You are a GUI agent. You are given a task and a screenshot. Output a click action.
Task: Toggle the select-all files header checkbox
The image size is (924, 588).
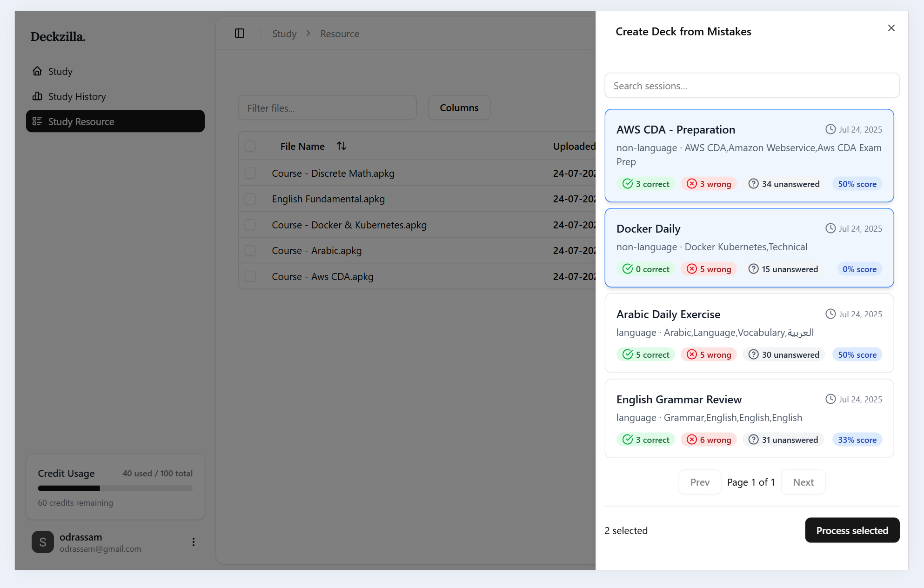[x=250, y=146]
